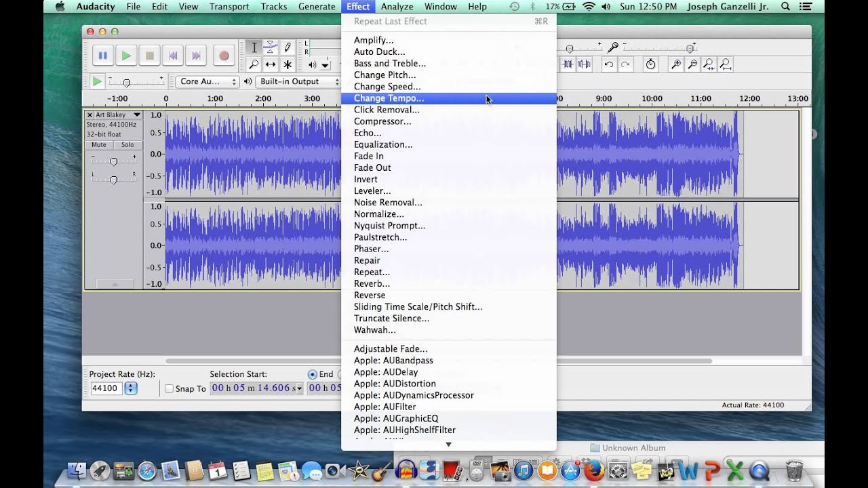Screen dimensions: 868x488
Task: Open the Built-in Output device dropdown
Action: click(298, 81)
